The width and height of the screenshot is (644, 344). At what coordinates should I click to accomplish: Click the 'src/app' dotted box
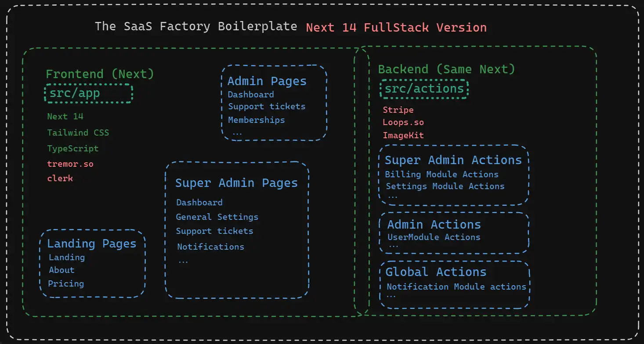coord(88,93)
